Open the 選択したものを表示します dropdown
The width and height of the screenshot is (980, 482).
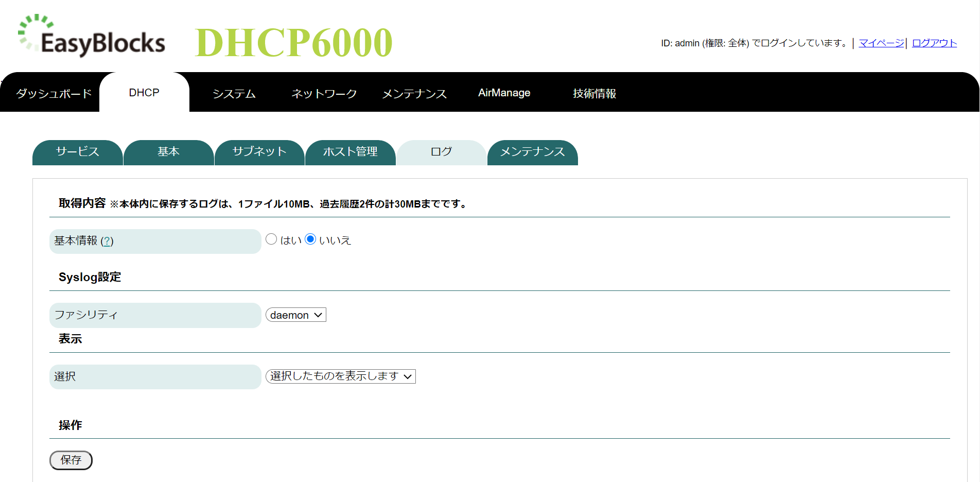(x=341, y=376)
